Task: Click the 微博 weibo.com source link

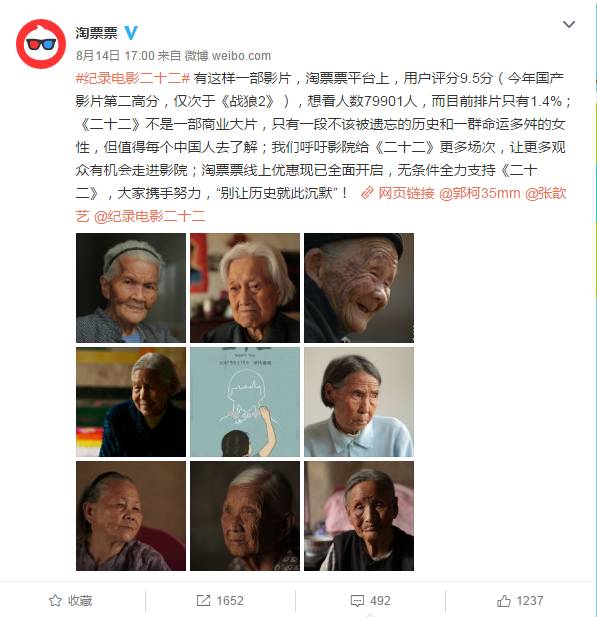Action: 228,55
